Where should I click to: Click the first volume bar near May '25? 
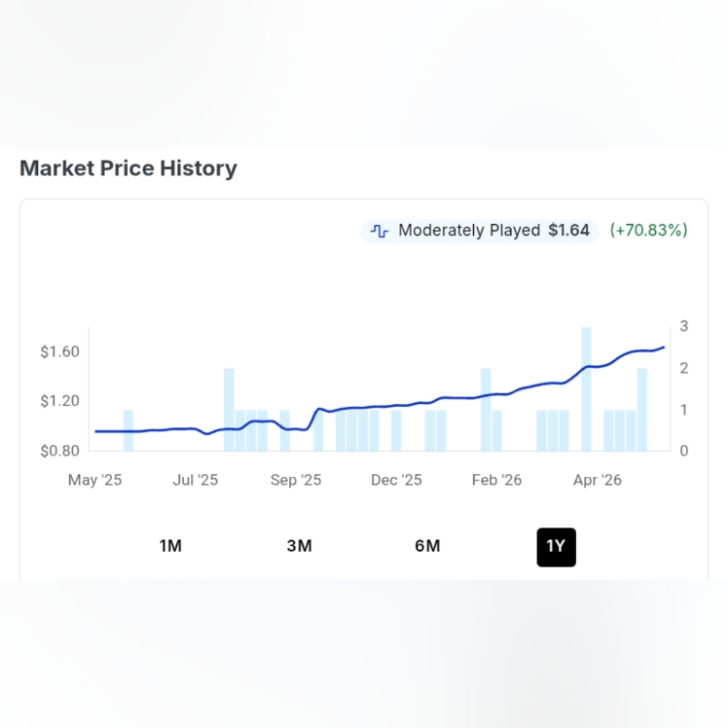128,430
